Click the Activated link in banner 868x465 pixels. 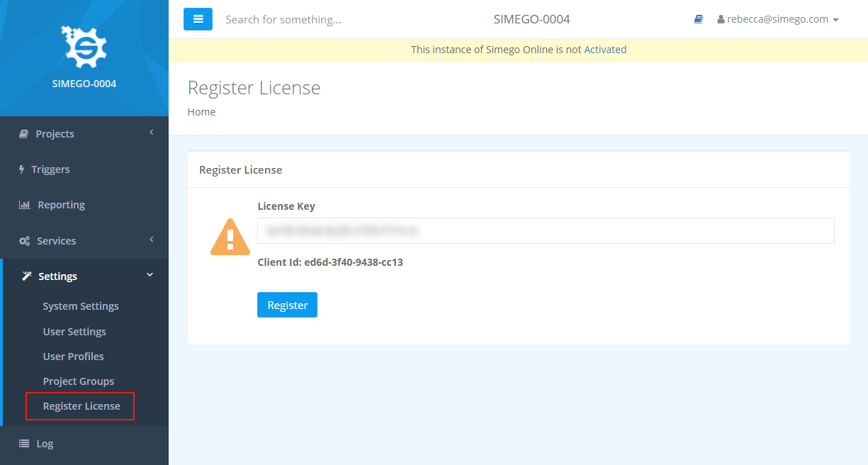point(605,50)
